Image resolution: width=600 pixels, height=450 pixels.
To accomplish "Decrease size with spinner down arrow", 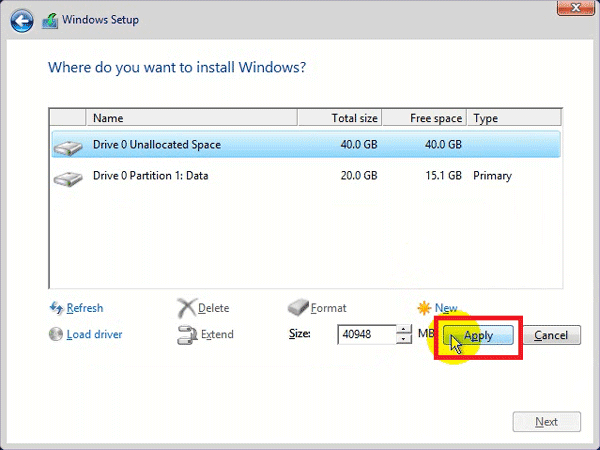I will [x=404, y=339].
